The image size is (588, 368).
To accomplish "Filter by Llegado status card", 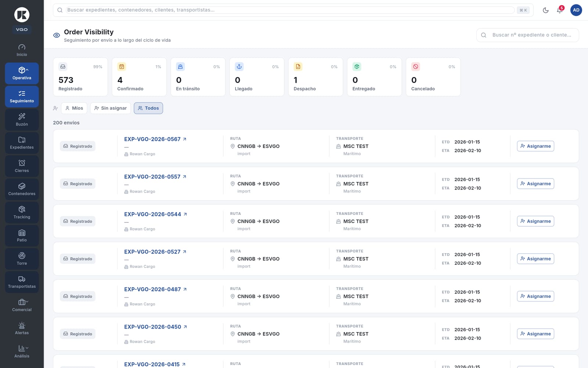I will coord(257,77).
